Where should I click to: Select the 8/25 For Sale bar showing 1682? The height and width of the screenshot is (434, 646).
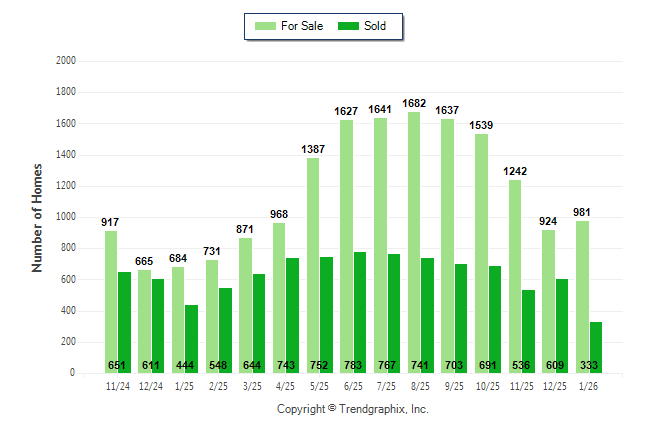(x=413, y=242)
